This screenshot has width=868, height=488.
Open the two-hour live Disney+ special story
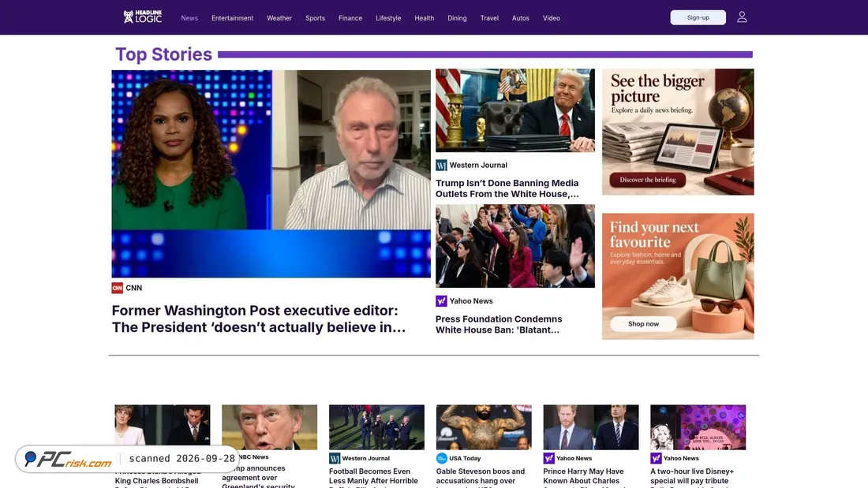point(692,478)
